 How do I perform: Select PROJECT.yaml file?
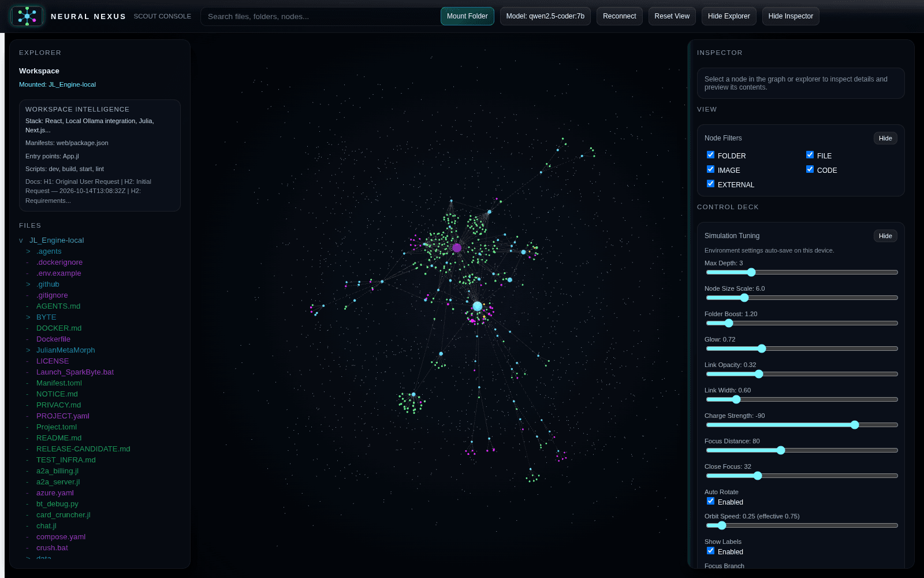[x=62, y=416]
